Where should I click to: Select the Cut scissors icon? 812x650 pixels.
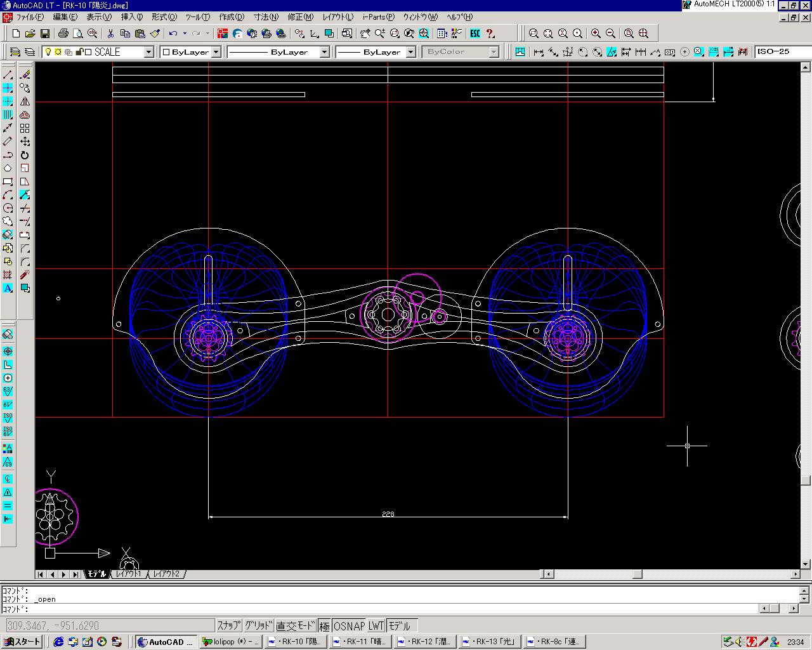point(110,34)
